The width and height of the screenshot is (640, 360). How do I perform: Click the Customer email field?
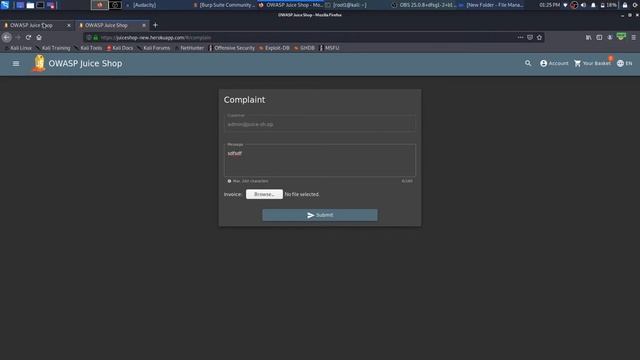[x=320, y=124]
